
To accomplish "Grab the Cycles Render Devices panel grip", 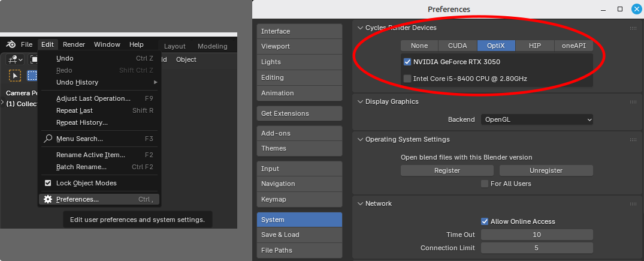I will [633, 28].
